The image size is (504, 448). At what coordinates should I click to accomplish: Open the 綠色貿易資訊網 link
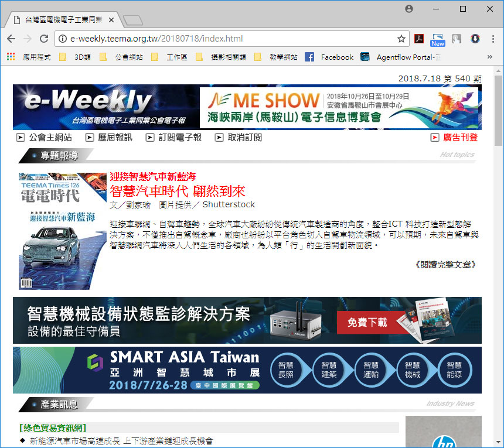coord(53,428)
